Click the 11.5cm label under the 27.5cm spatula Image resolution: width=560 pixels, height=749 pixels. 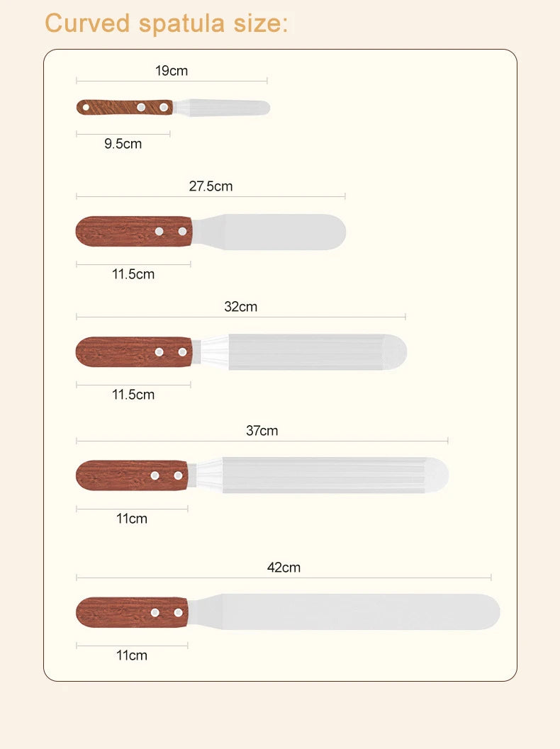coord(133,274)
